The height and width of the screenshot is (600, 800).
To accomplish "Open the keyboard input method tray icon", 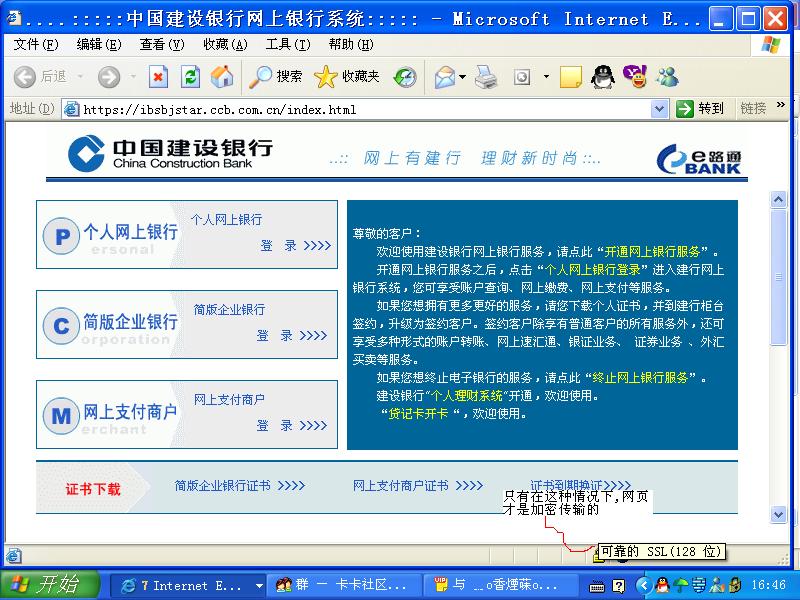I will (596, 586).
